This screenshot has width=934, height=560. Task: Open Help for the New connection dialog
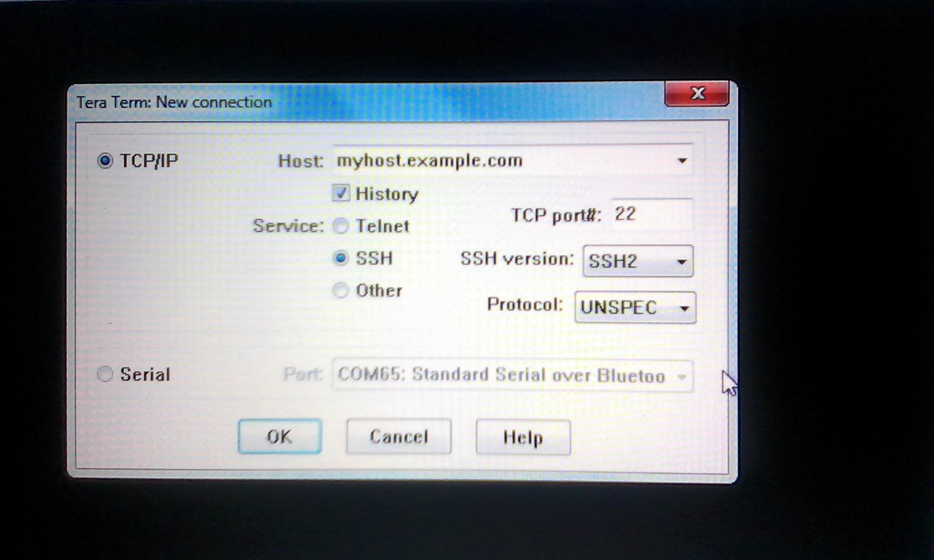pyautogui.click(x=523, y=437)
